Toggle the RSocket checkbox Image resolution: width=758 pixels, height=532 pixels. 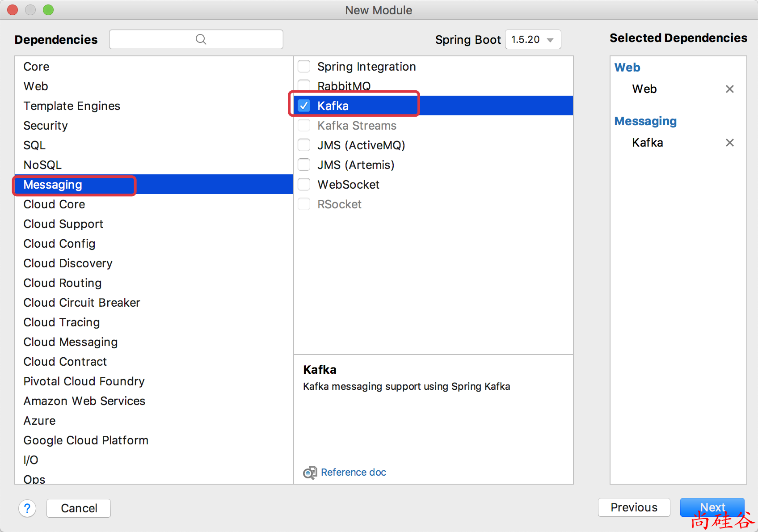[304, 204]
